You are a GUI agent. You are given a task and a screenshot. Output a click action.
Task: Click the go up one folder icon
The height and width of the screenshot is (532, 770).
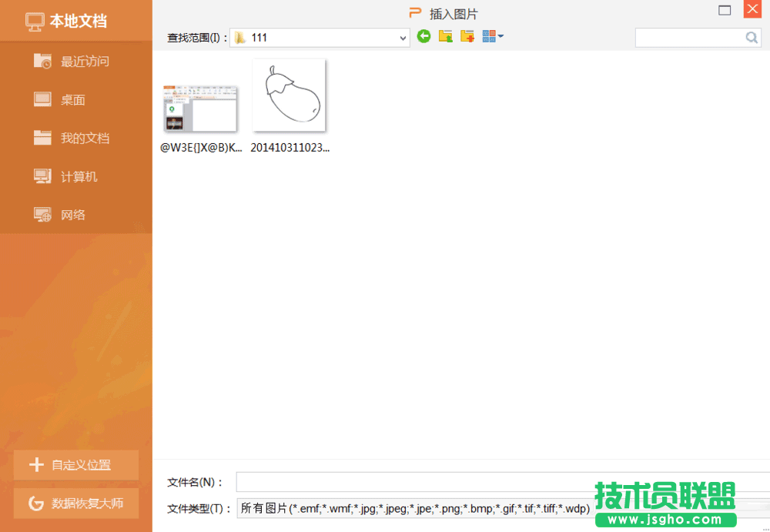coord(445,36)
